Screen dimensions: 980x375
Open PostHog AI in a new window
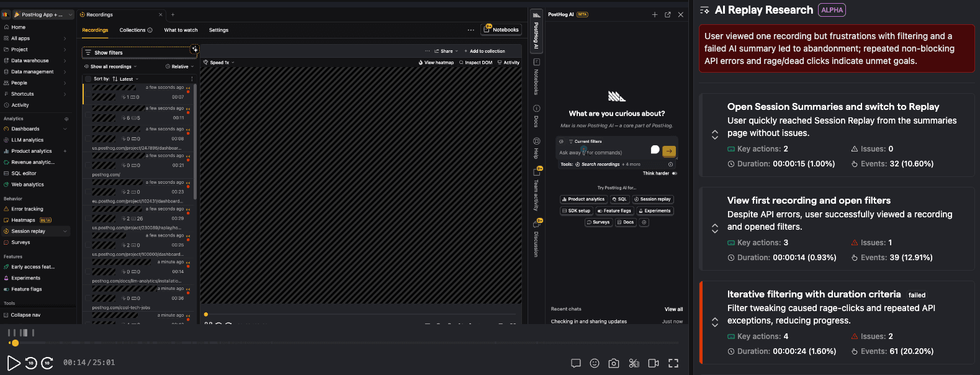tap(668, 14)
